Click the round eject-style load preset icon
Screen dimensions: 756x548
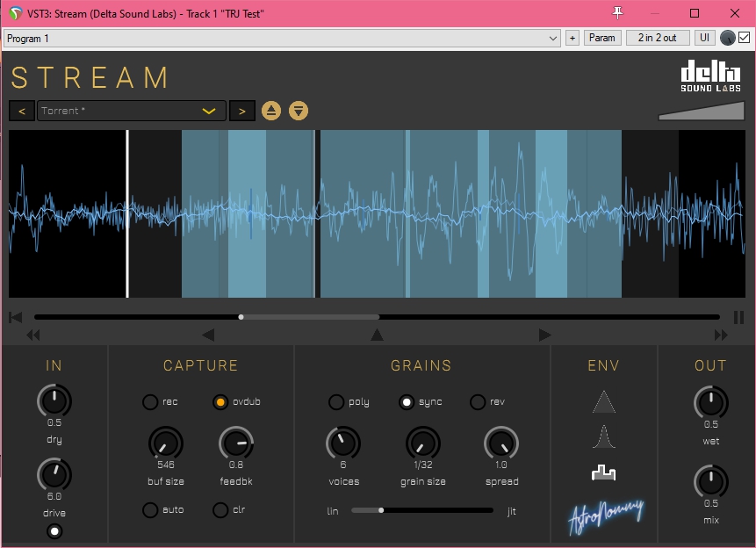(271, 111)
